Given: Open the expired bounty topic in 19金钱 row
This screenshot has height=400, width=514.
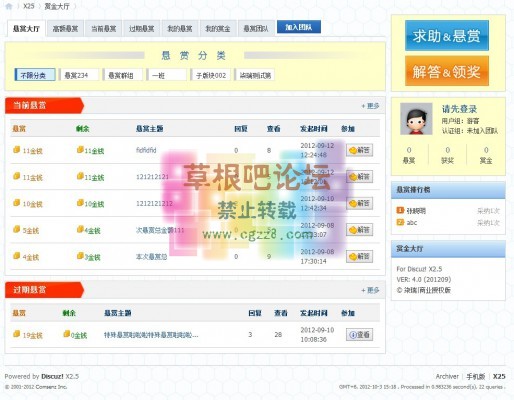Looking at the screenshot, I should click(x=151, y=335).
